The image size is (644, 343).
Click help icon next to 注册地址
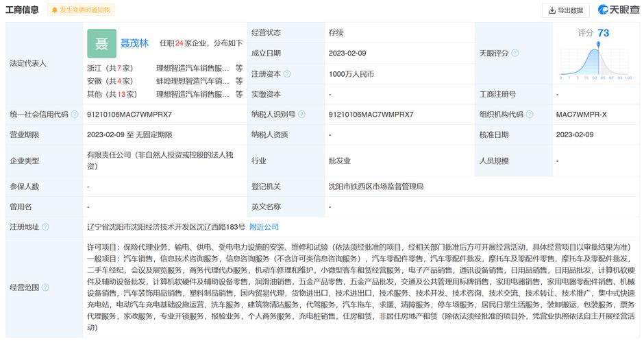tap(45, 226)
